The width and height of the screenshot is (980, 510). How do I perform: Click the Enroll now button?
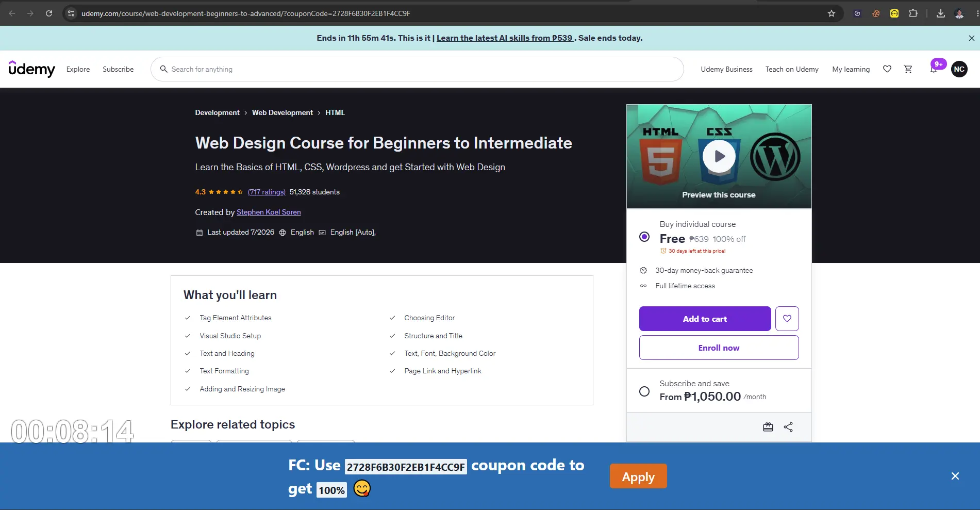[x=719, y=348]
